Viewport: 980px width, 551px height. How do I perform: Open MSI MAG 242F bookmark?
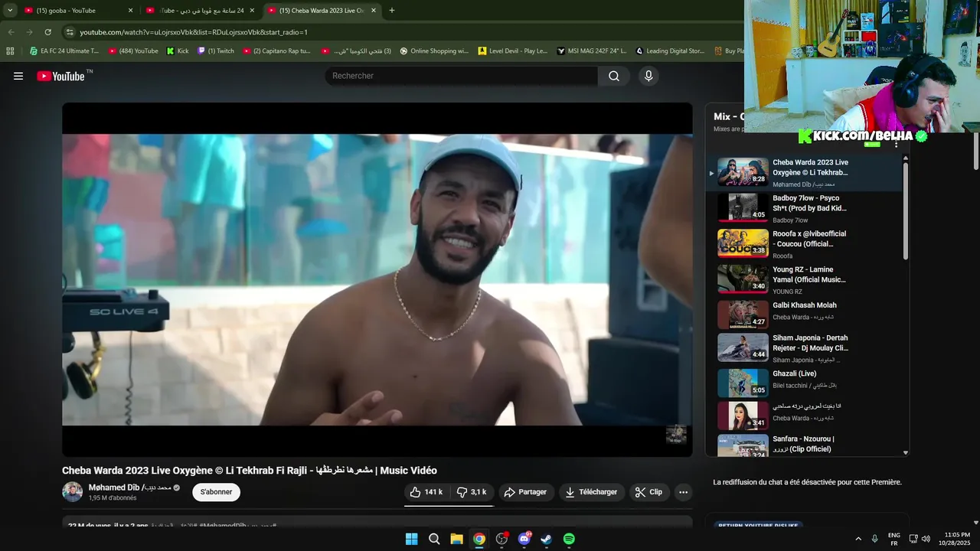click(591, 51)
